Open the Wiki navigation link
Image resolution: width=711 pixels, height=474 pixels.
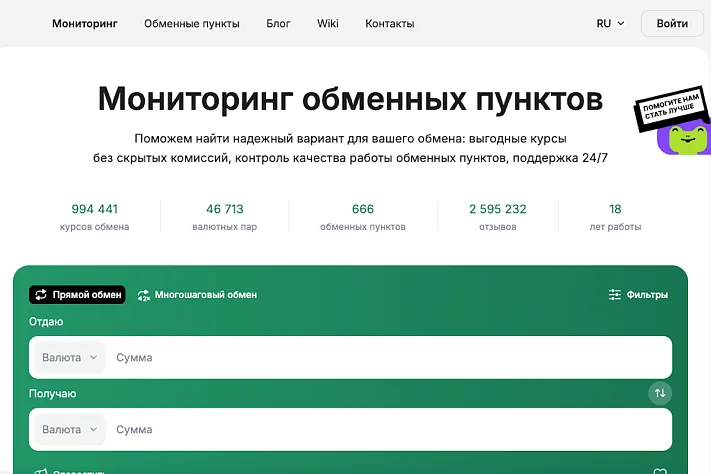point(327,24)
